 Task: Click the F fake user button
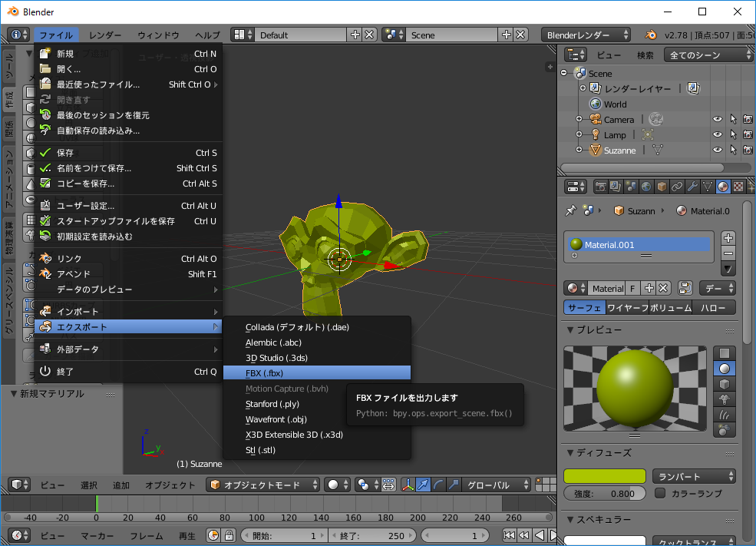[632, 289]
